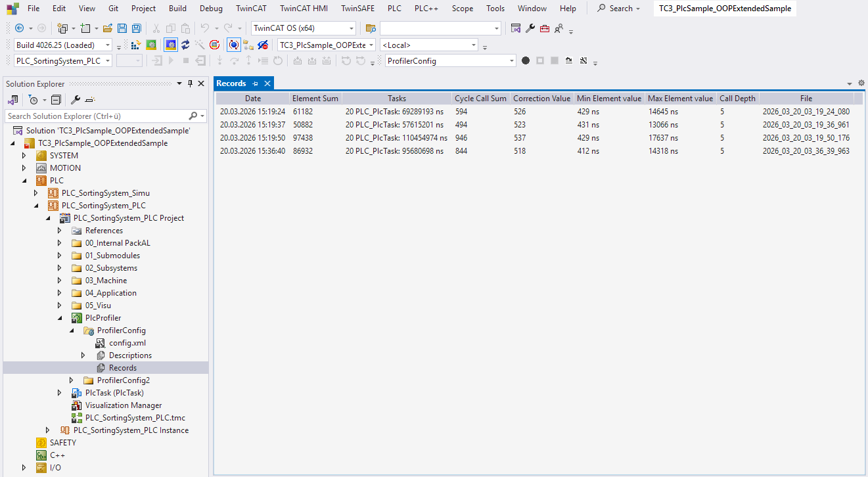Viewport: 868px width, 477px height.
Task: Click the red Toolbox icon in the top toolbar
Action: point(545,28)
